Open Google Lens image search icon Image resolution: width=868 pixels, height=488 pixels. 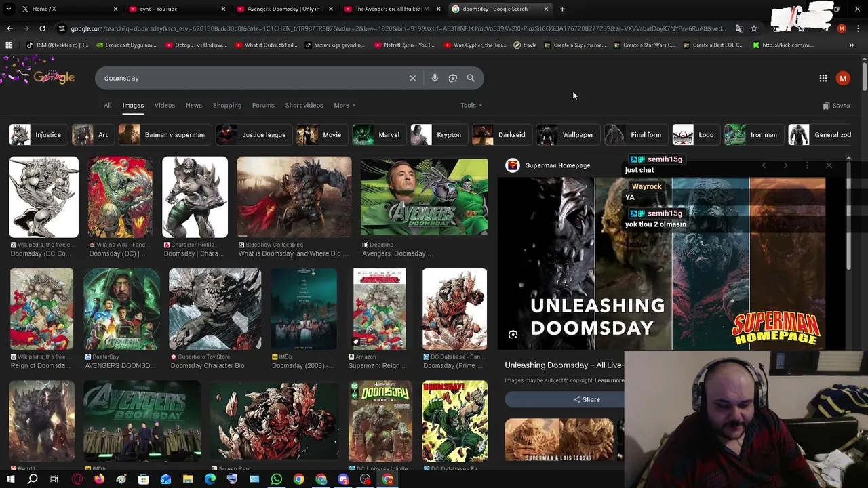(x=453, y=78)
